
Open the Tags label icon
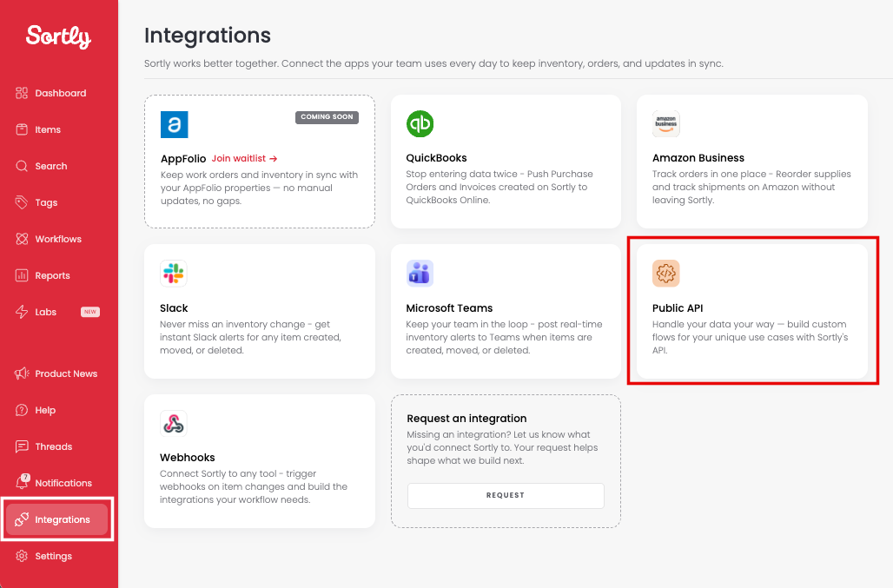22,202
